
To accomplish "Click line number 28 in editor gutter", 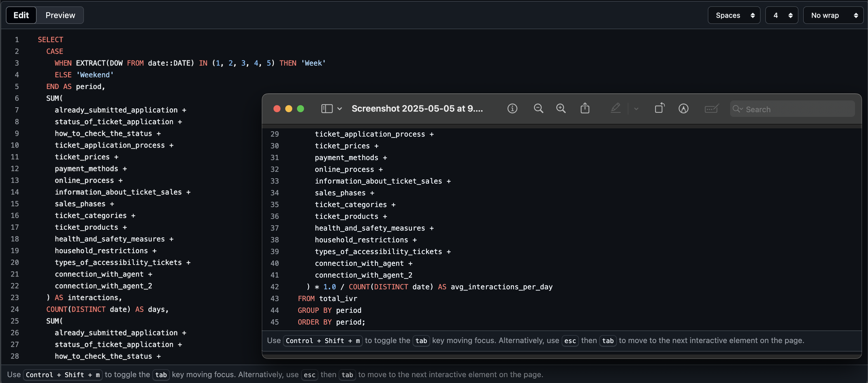I will [14, 356].
